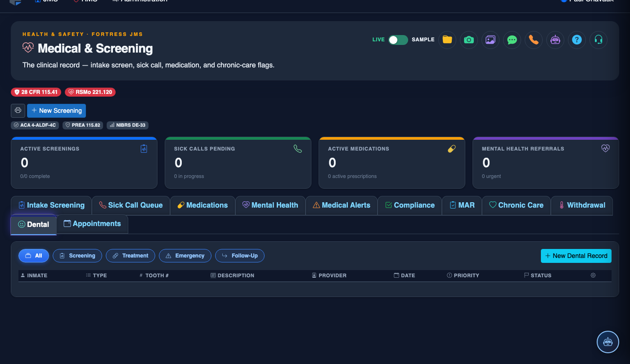This screenshot has height=364, width=630.
Task: Click heartbeat icon on Mental Health Referrals card
Action: (606, 148)
